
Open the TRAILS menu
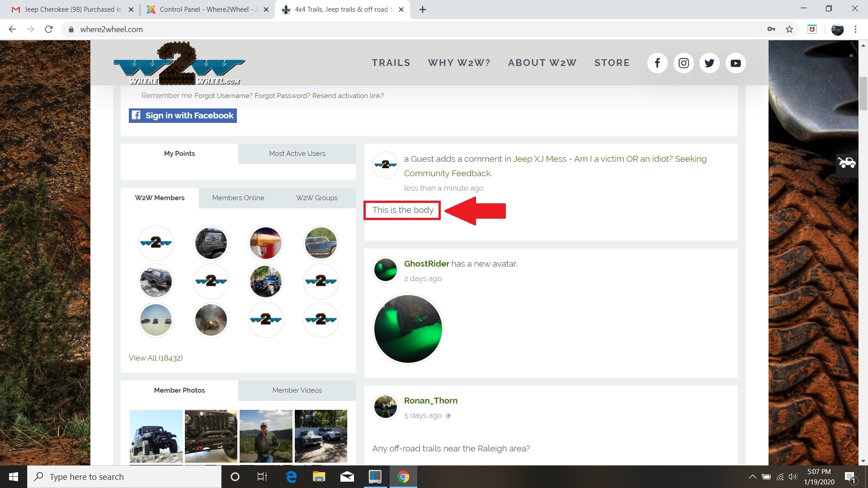(391, 63)
